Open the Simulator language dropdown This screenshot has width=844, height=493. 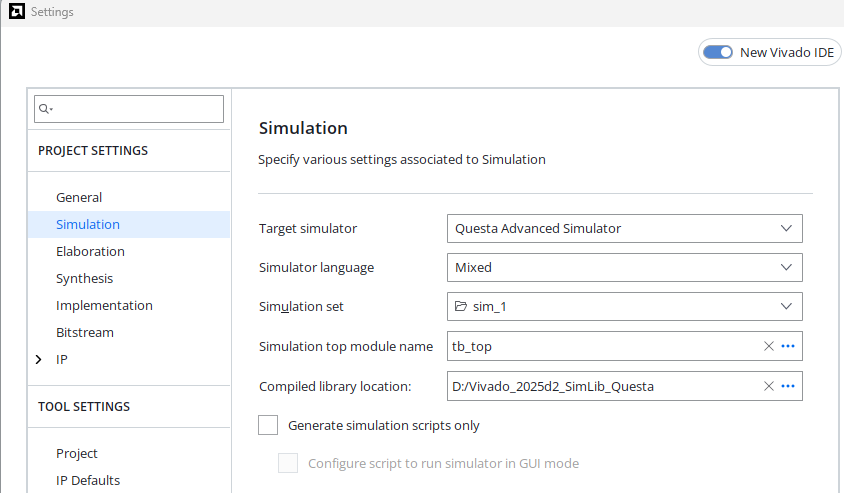(x=624, y=267)
